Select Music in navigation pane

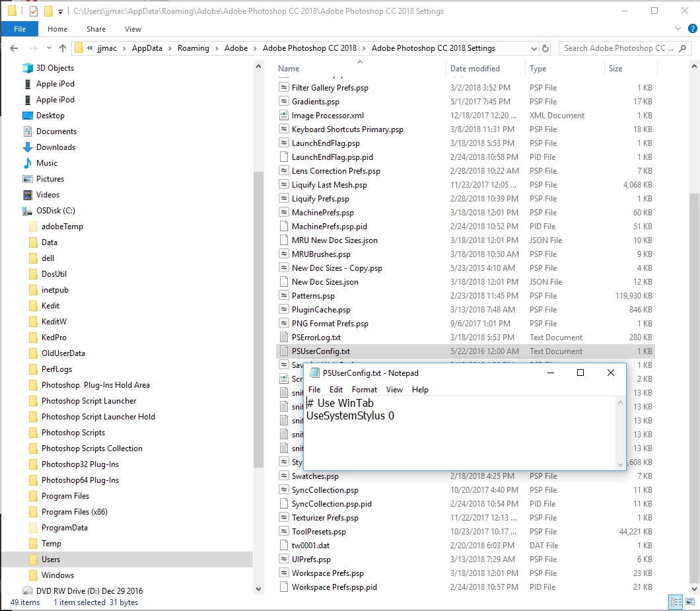pyautogui.click(x=46, y=163)
